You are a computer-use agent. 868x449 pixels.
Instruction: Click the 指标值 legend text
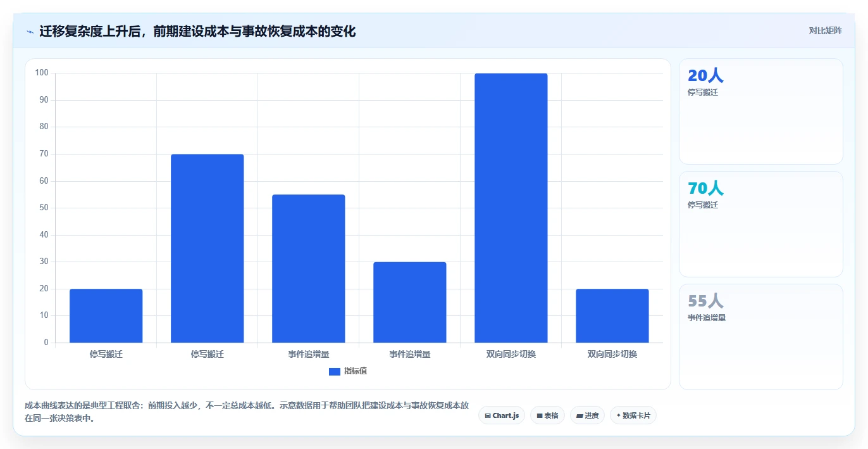click(356, 371)
